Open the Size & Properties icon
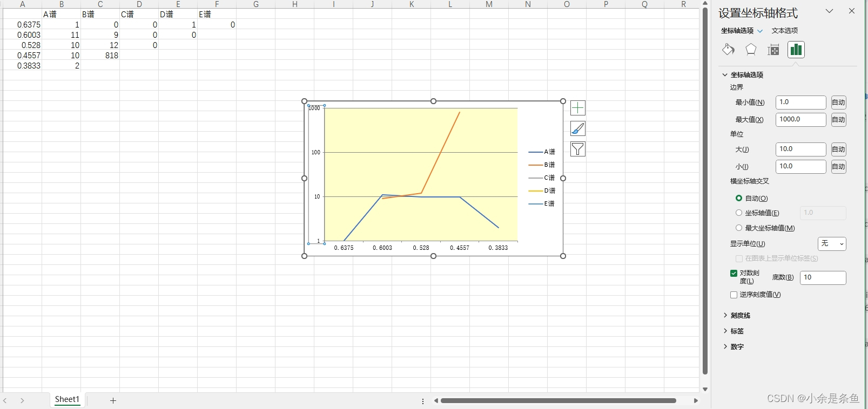Image resolution: width=868 pixels, height=409 pixels. 773,50
